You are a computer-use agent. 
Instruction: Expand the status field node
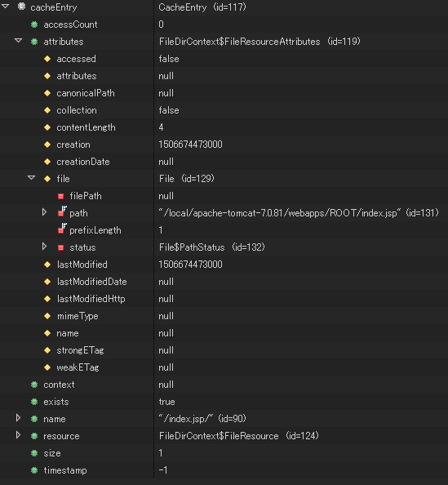point(45,247)
